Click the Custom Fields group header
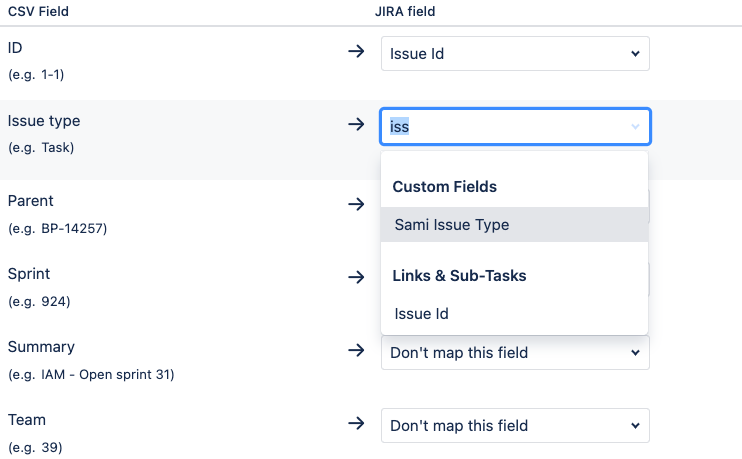The width and height of the screenshot is (742, 459). (x=444, y=187)
